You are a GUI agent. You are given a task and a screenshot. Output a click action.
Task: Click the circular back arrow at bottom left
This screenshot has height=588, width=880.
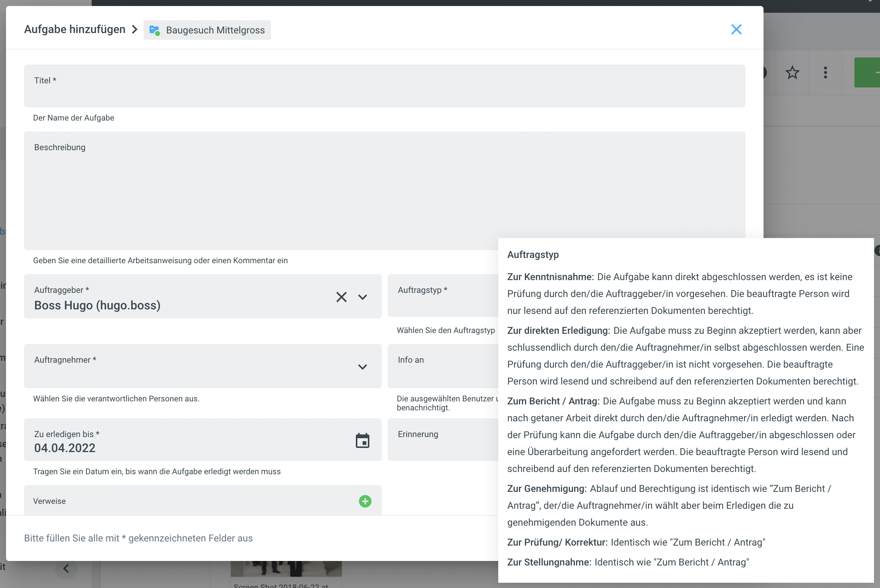click(66, 568)
